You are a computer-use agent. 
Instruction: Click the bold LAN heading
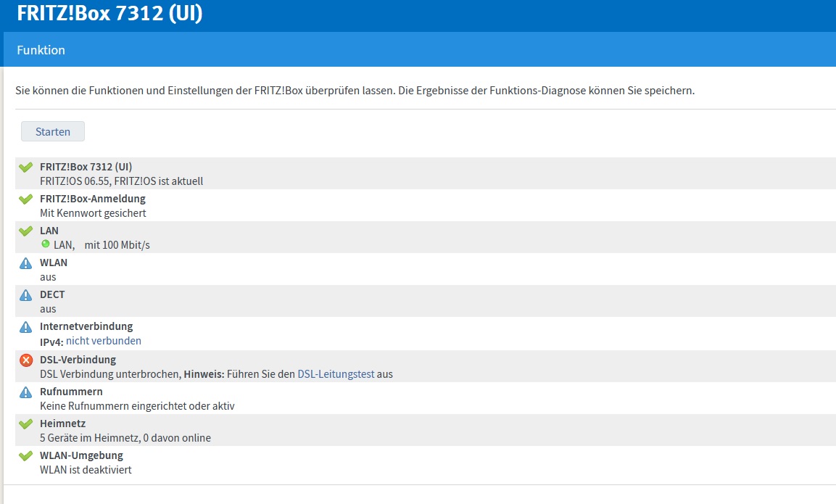click(49, 231)
